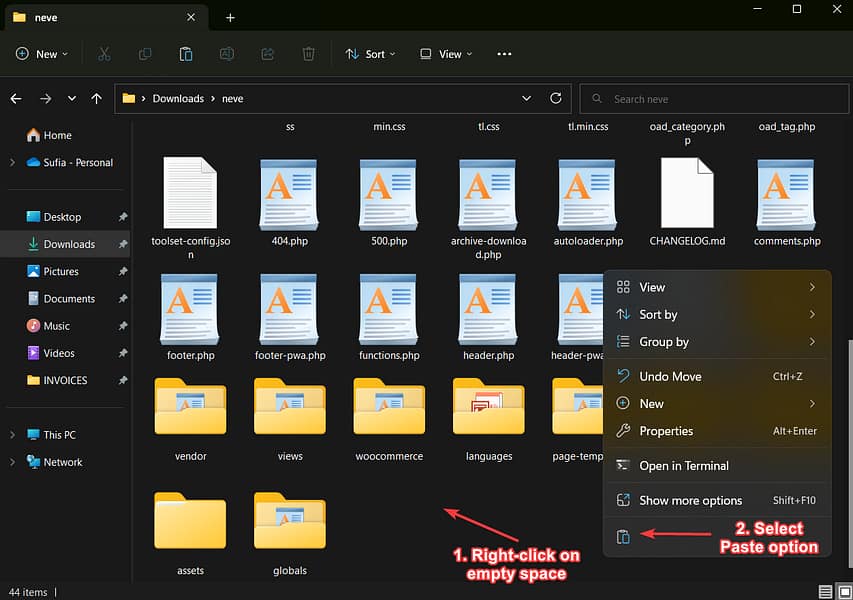Refresh the current folder view
Image resolution: width=853 pixels, height=600 pixels.
[x=556, y=99]
